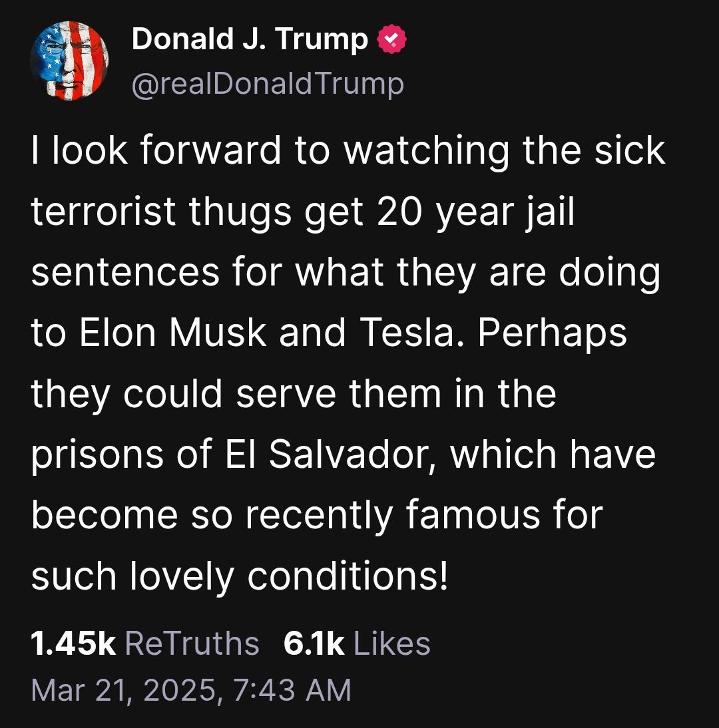Viewport: 719px width, 728px height.
Task: Open the Likes label list
Action: coord(392,643)
